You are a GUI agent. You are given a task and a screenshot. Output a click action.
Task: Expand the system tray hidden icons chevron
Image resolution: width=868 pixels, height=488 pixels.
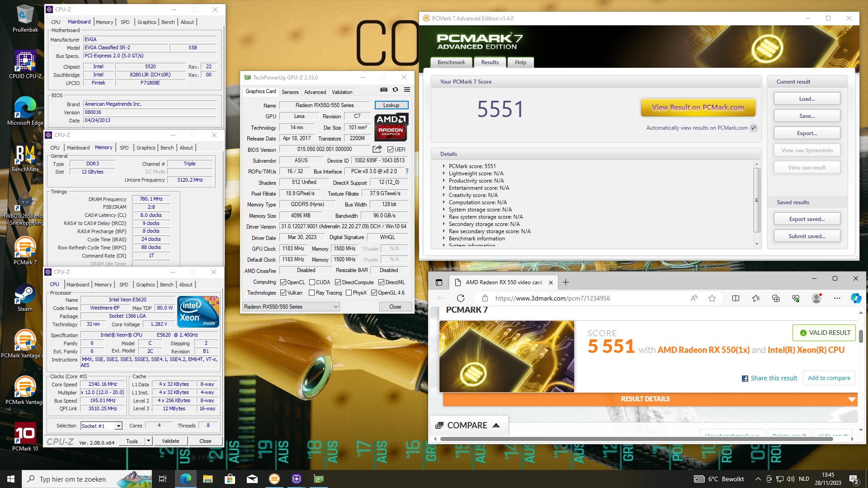point(758,479)
